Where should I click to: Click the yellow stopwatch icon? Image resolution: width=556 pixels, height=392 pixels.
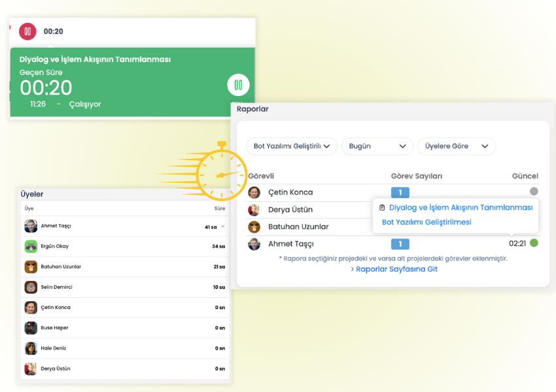[221, 174]
